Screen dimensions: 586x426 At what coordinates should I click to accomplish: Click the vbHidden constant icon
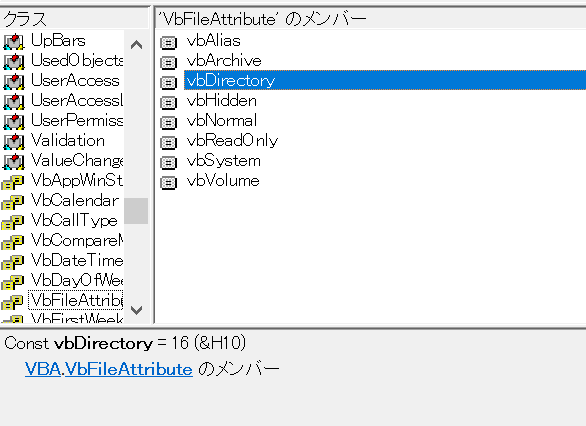pos(168,102)
